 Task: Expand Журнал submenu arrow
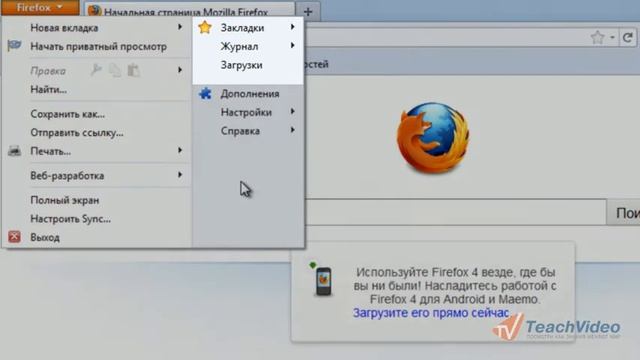pyautogui.click(x=293, y=45)
